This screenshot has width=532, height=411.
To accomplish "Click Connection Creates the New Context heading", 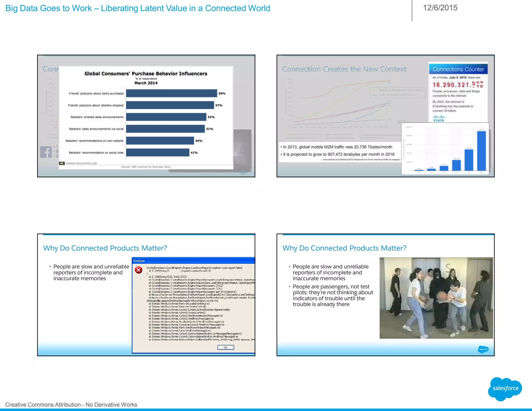I will [x=344, y=69].
